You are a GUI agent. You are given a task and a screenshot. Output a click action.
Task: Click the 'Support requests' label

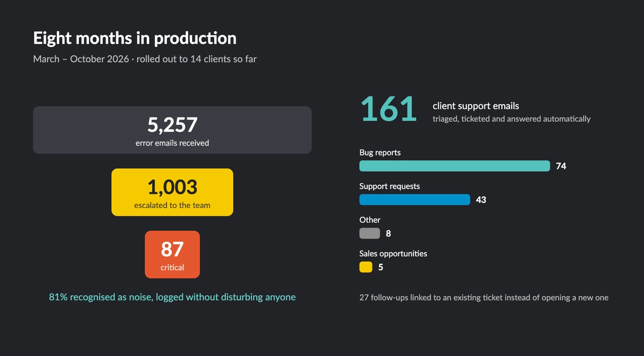[389, 186]
